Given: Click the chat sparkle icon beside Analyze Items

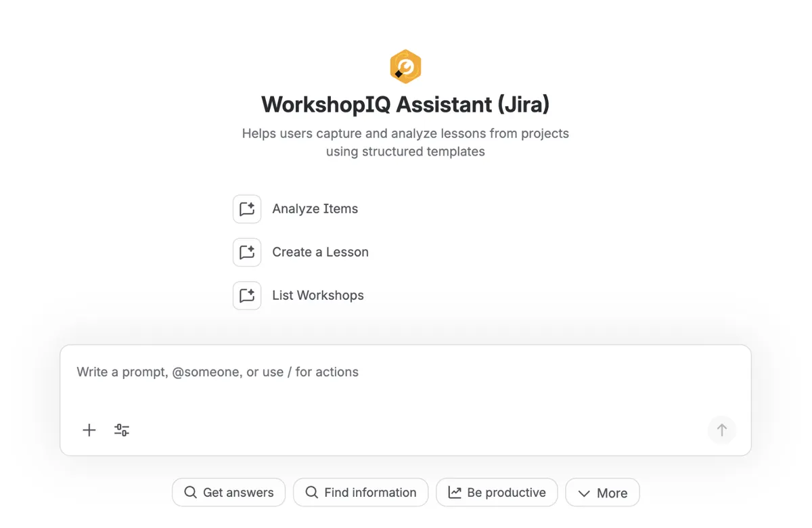Looking at the screenshot, I should pyautogui.click(x=247, y=209).
